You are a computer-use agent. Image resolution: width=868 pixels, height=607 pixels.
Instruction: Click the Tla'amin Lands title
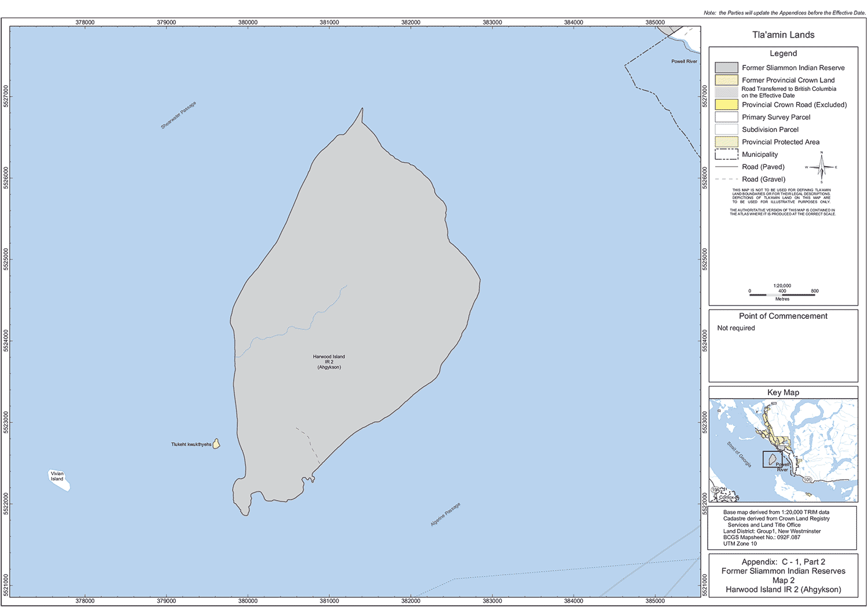[x=784, y=35]
